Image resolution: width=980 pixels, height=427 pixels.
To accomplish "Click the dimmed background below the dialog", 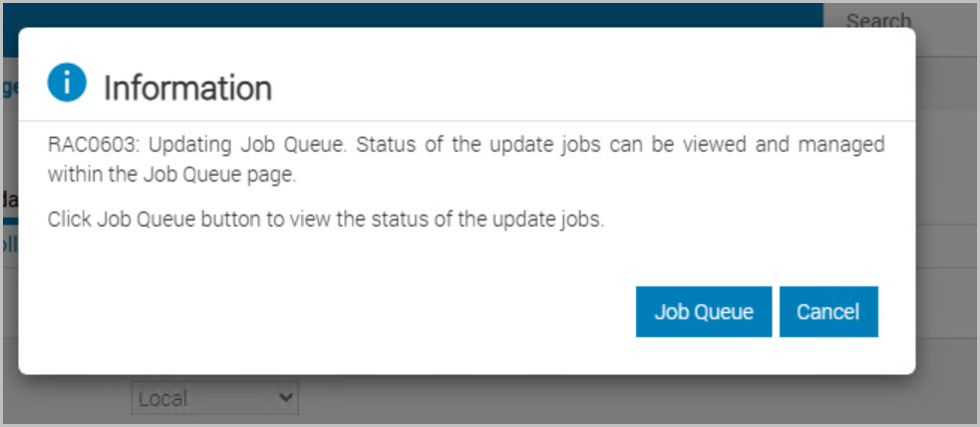I will pos(598,401).
